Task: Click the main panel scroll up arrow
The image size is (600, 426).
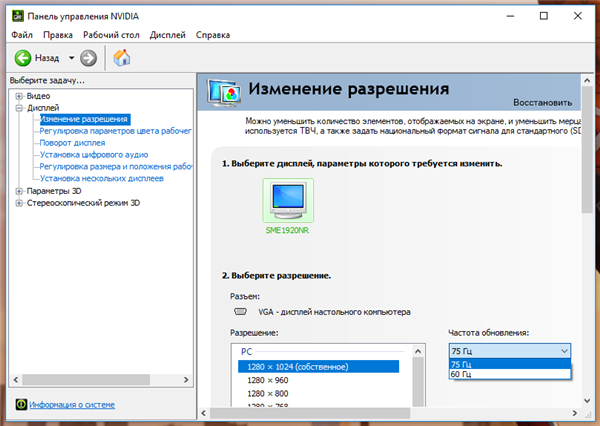Action: 587,80
